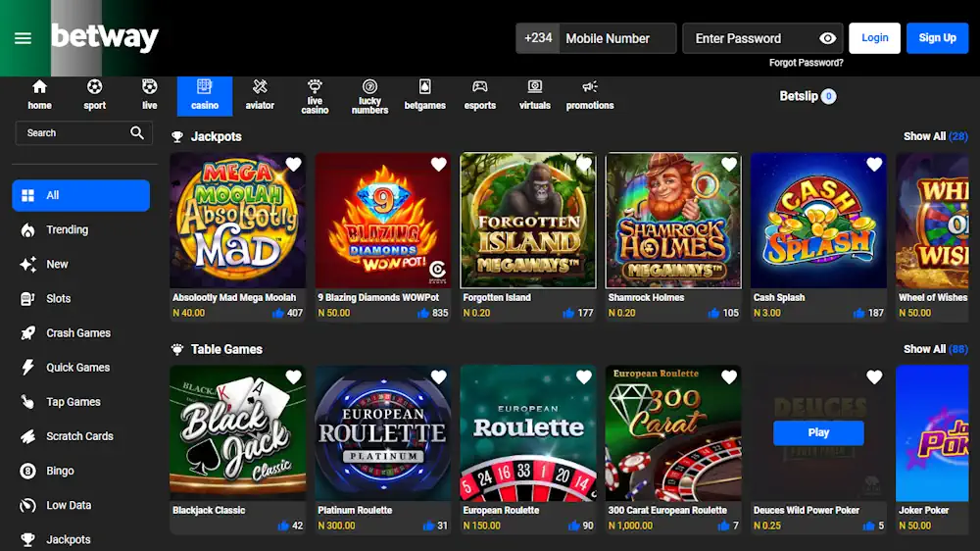Open the Forgot Password link
The width and height of the screenshot is (980, 551).
(806, 63)
